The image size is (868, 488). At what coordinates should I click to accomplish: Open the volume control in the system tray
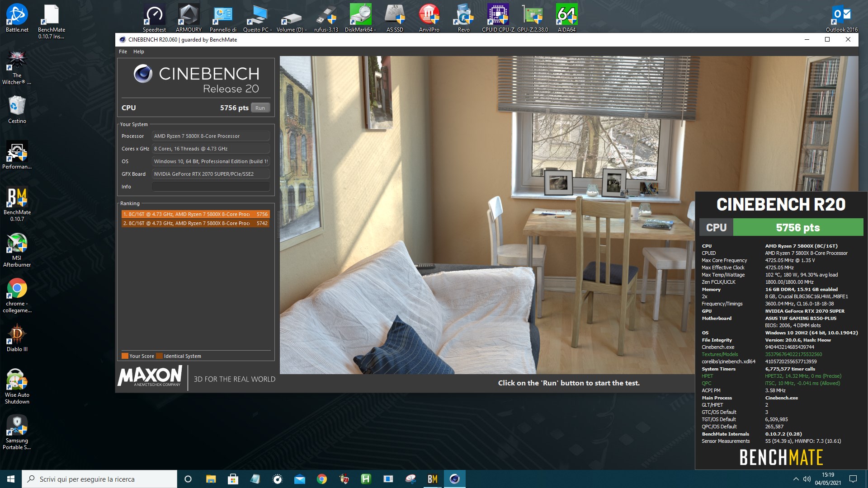point(807,479)
